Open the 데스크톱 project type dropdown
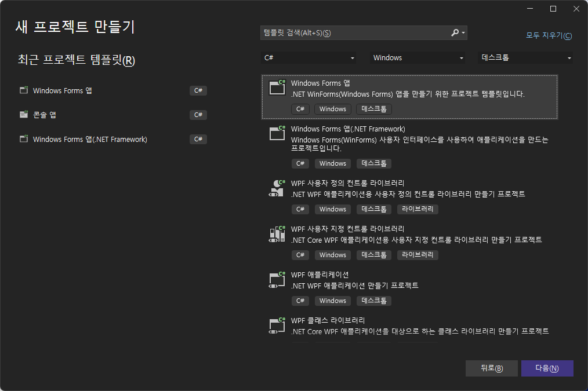 525,58
